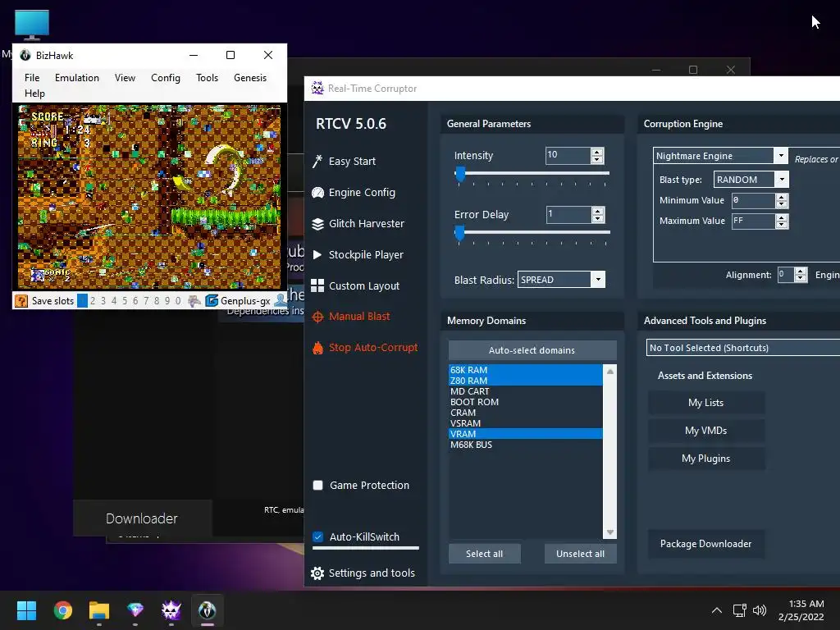
Task: Trigger Manual Blast crosshair icon
Action: coord(317,317)
